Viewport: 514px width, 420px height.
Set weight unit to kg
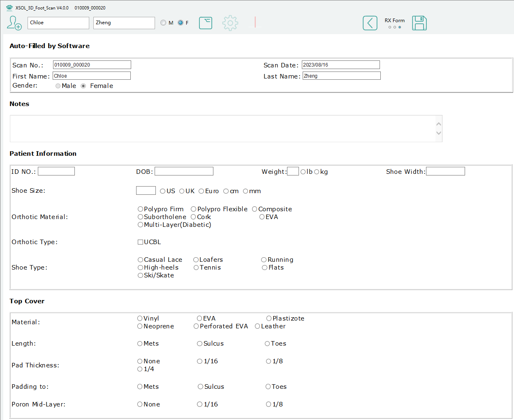point(317,172)
